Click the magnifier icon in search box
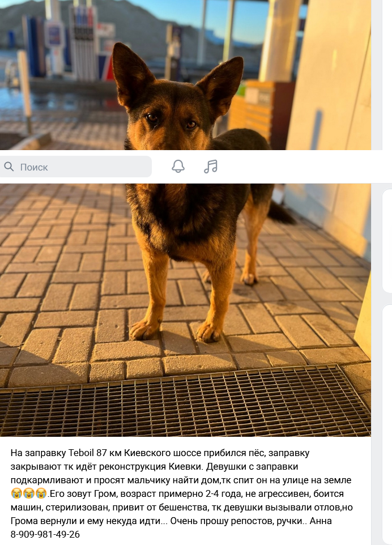Viewport: 392px width, 545px height. click(x=9, y=167)
